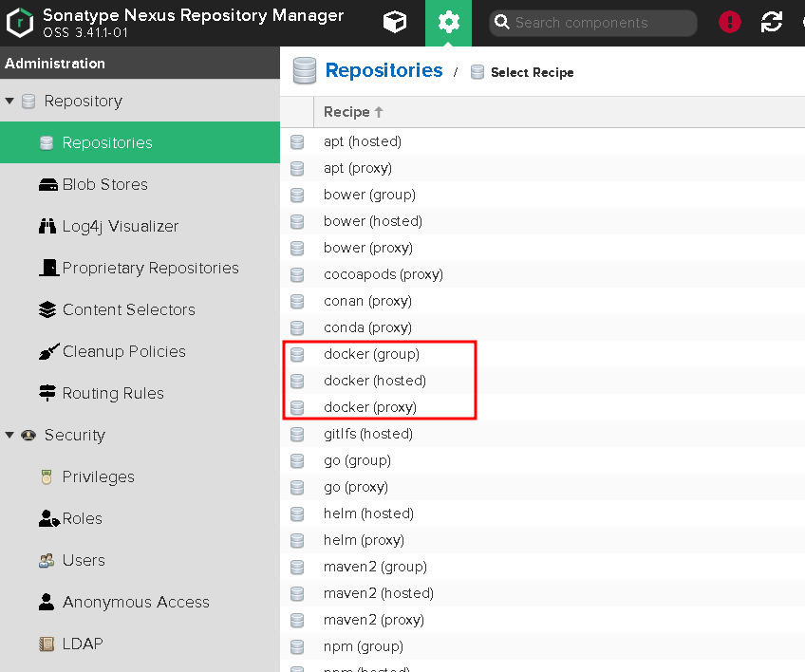Open Log4j Visualizer in sidebar
The height and width of the screenshot is (672, 805).
click(x=140, y=226)
